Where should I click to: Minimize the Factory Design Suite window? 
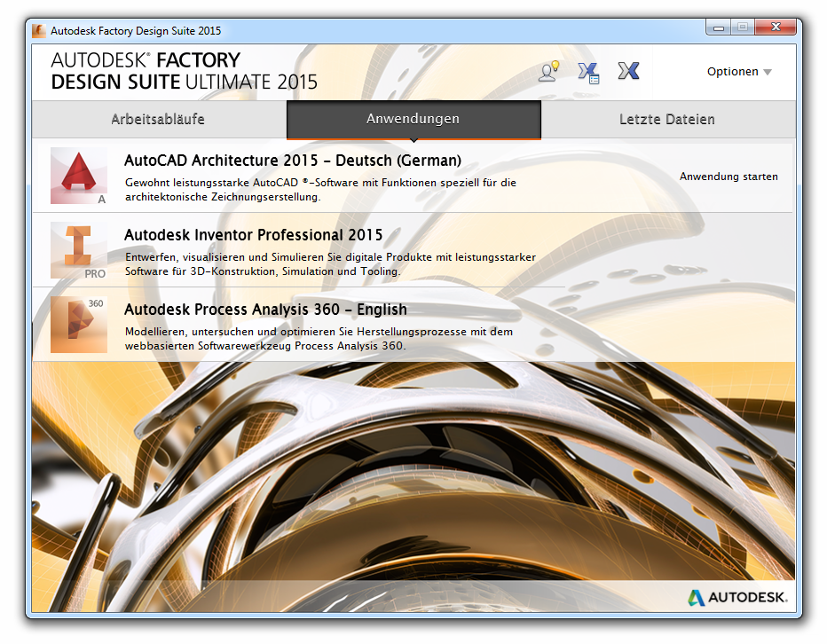(x=719, y=27)
